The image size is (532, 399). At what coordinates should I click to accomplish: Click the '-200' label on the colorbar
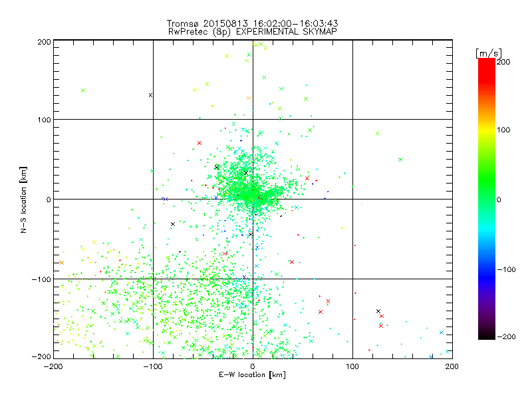click(x=506, y=336)
